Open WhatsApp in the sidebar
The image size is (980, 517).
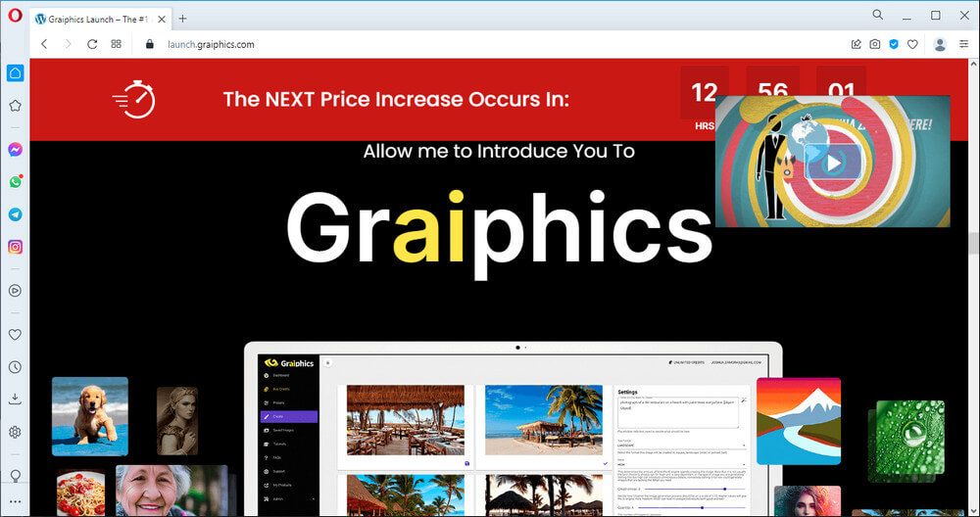pos(15,182)
